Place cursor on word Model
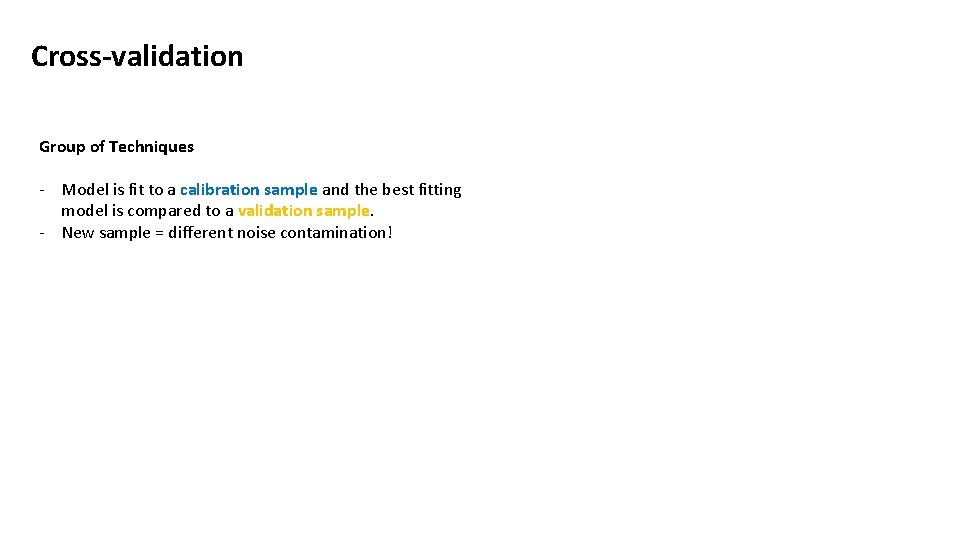Screen dimensions: 960x540 85,190
